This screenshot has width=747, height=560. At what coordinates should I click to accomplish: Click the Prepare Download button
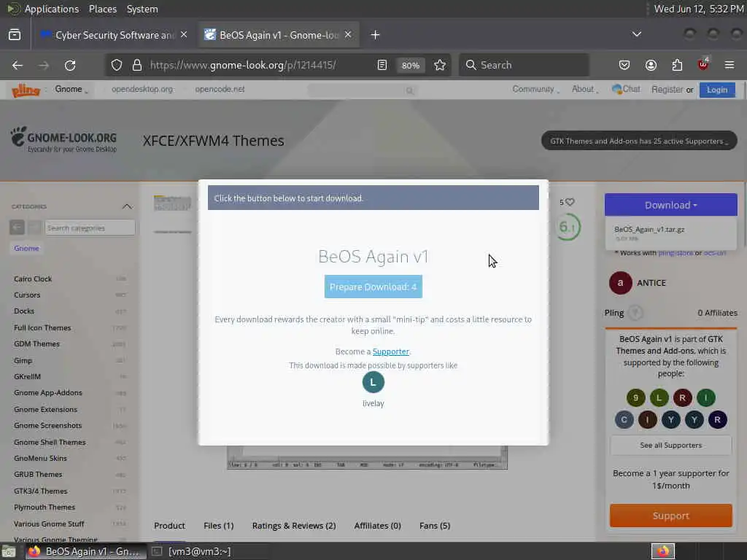373,287
